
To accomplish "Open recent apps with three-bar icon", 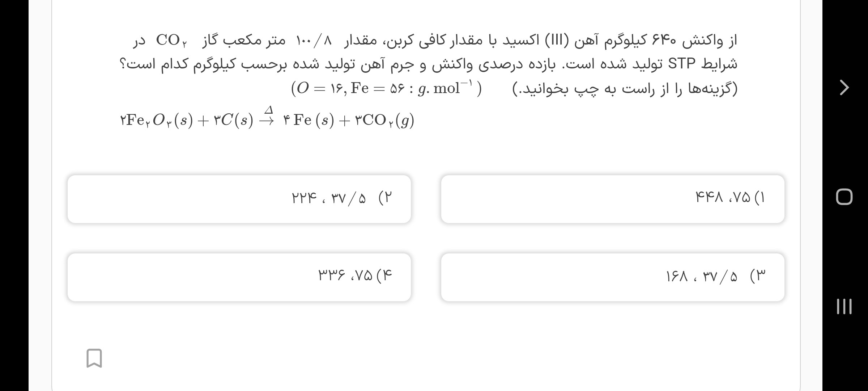I will [844, 306].
